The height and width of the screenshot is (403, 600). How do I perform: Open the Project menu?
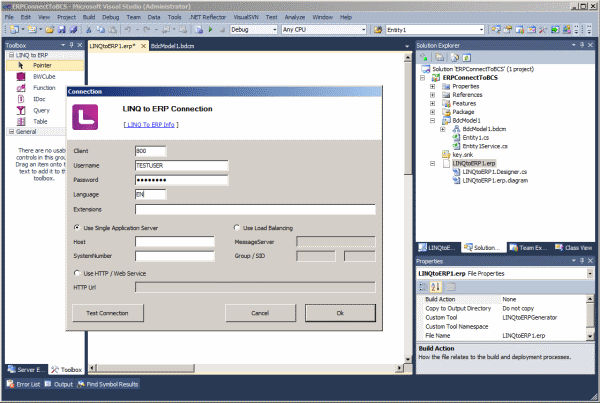pos(66,17)
